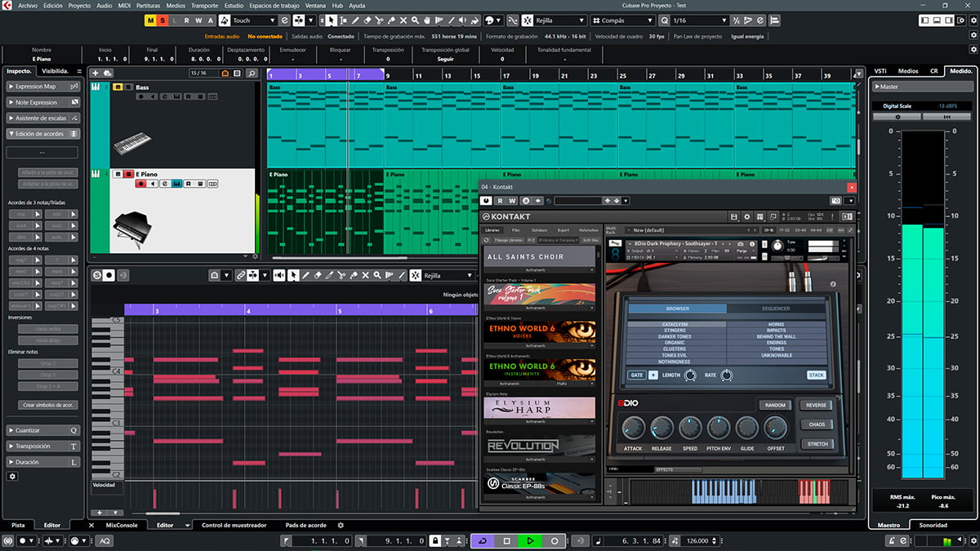Click the transport Record button
The width and height of the screenshot is (980, 551).
[x=554, y=540]
